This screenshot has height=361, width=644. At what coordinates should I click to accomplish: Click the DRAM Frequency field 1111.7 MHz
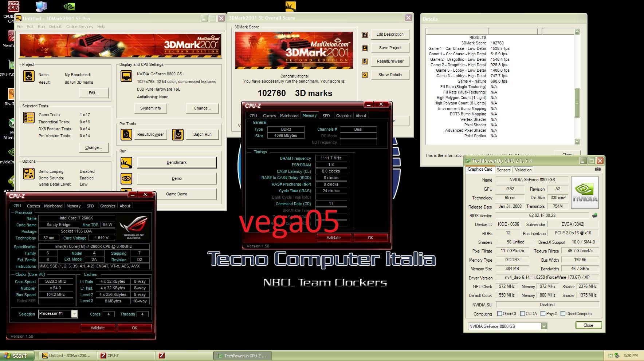331,158
